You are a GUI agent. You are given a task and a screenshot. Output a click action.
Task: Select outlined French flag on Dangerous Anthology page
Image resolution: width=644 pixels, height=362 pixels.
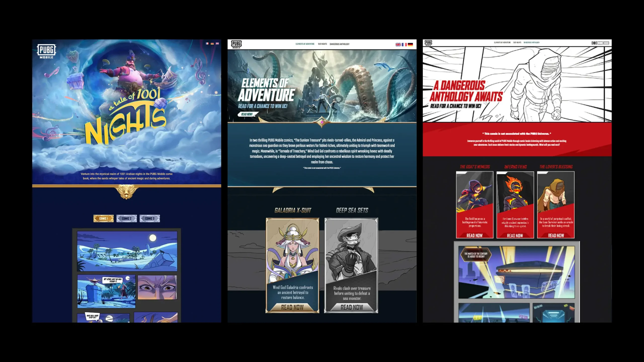(600, 43)
